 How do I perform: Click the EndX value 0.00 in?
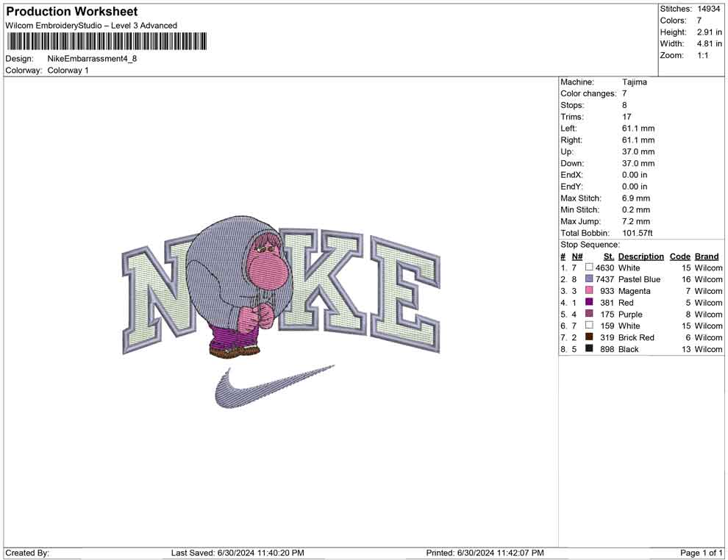point(635,175)
